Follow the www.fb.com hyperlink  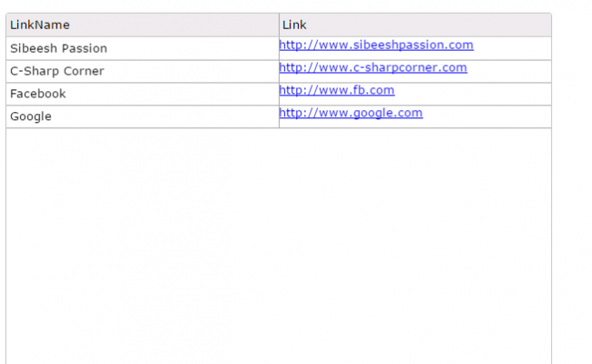[x=337, y=90]
